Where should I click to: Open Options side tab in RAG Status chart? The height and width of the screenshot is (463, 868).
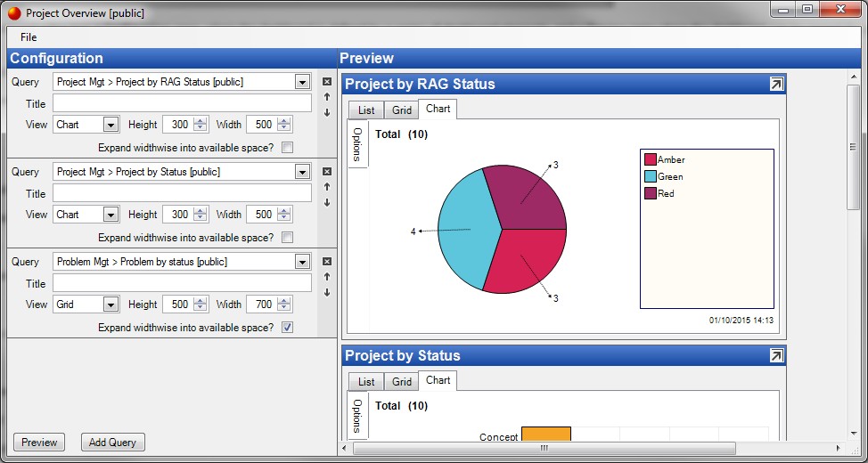357,144
